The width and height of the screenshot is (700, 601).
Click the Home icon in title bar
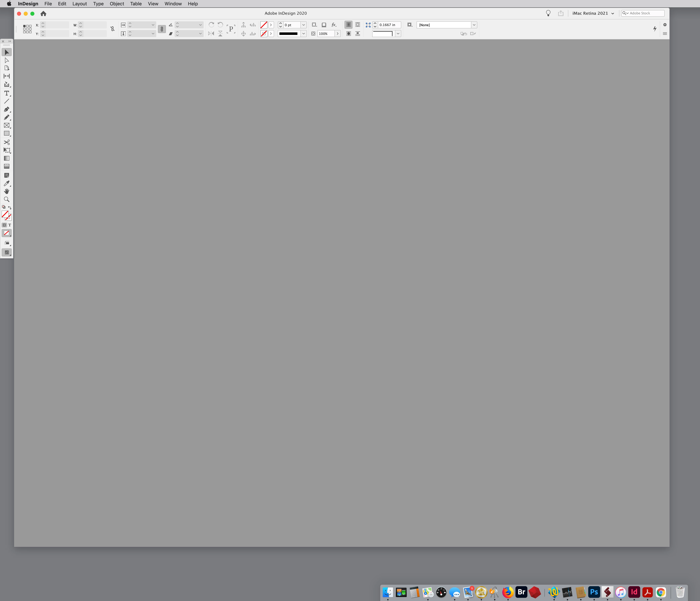(x=43, y=14)
